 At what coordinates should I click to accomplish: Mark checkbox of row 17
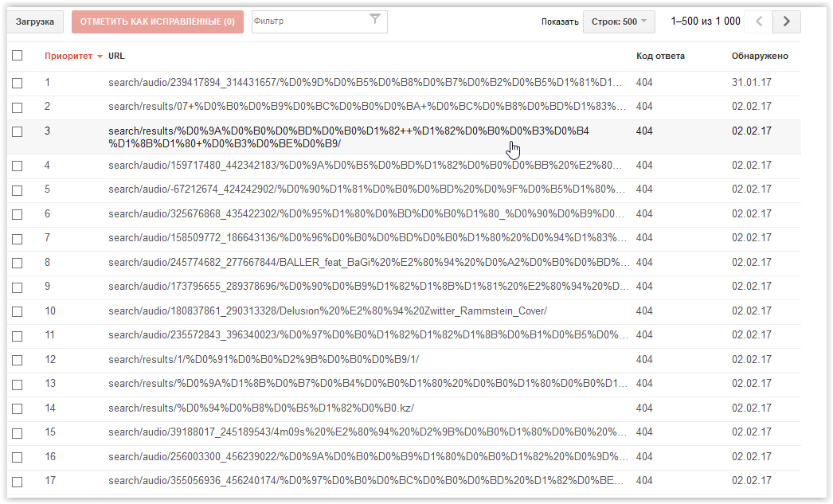[18, 482]
